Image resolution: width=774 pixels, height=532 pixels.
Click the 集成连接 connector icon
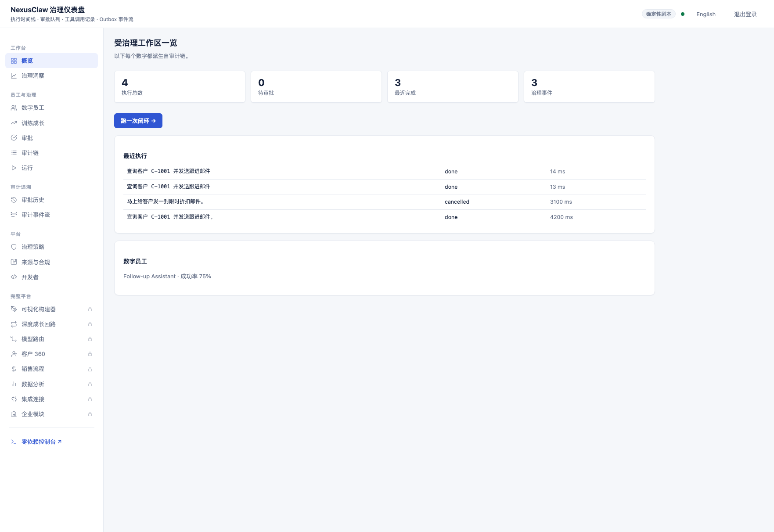pyautogui.click(x=14, y=399)
